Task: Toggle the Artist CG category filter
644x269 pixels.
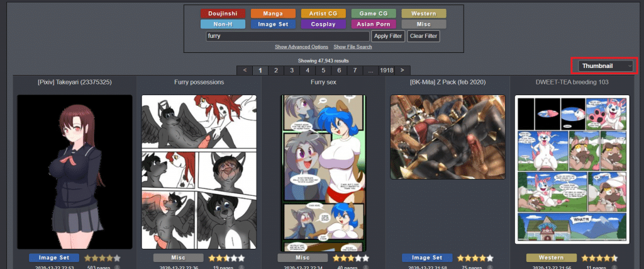Action: click(323, 14)
